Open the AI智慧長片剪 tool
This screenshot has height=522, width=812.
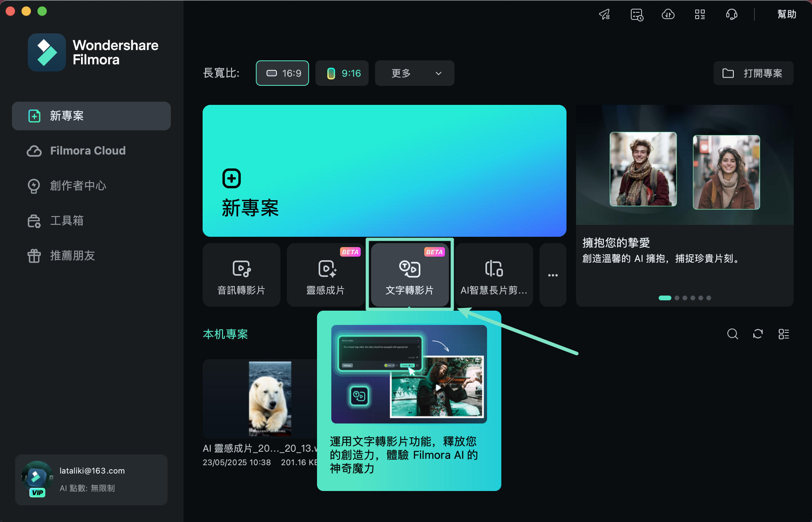point(494,275)
